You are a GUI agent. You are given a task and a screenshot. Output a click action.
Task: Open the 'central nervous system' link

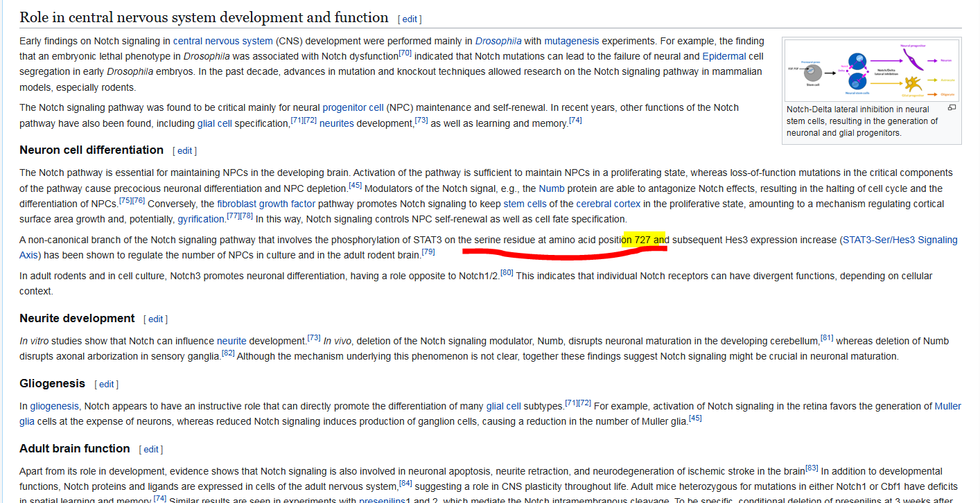tap(223, 41)
